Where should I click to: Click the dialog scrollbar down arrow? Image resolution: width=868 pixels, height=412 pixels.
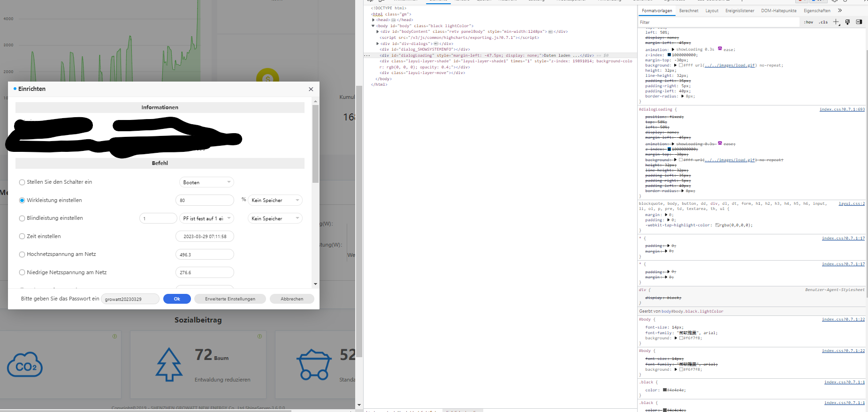point(315,284)
